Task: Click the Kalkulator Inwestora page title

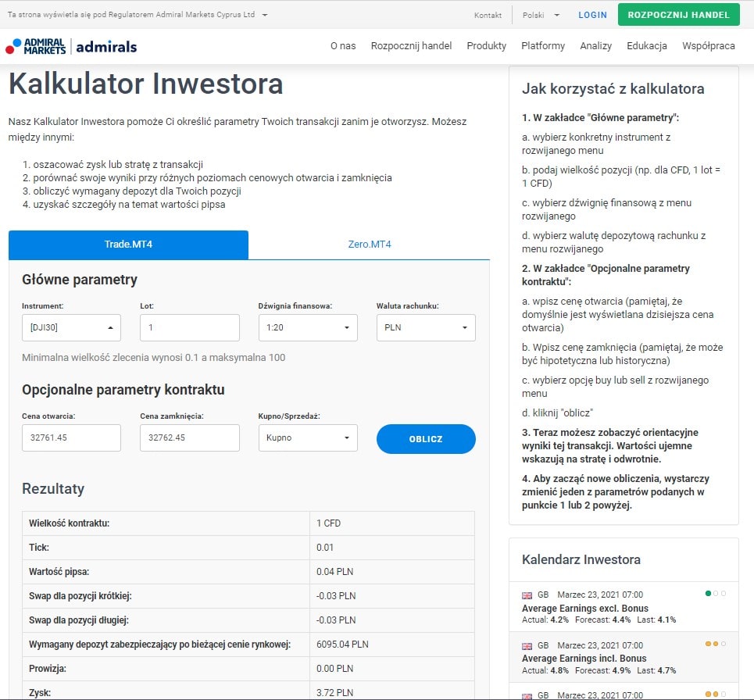Action: pos(145,84)
